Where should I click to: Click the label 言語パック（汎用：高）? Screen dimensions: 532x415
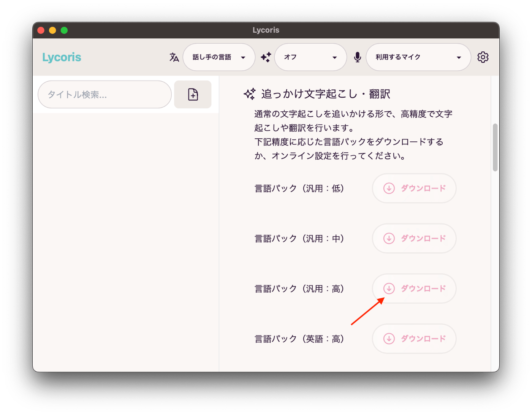(x=299, y=289)
